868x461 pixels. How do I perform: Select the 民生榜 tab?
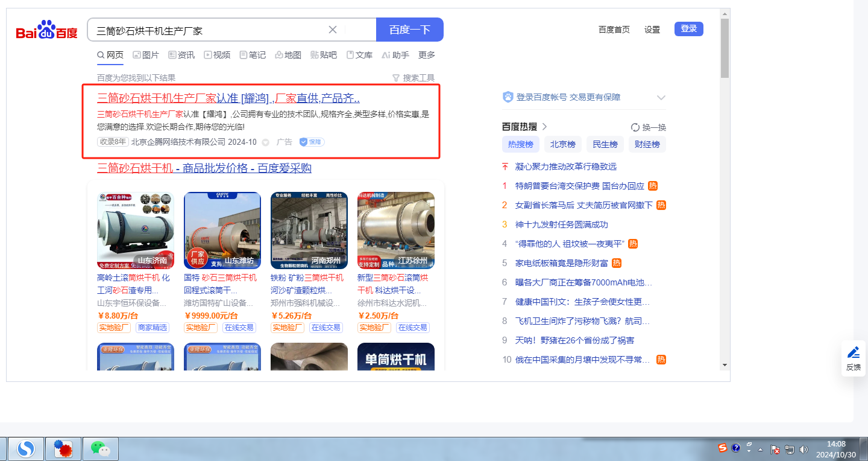click(605, 144)
